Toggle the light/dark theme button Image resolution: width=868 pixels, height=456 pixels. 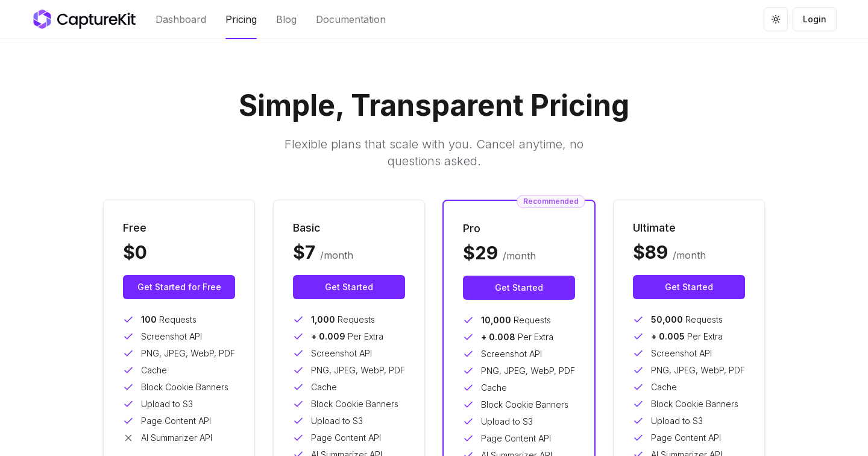[x=776, y=19]
